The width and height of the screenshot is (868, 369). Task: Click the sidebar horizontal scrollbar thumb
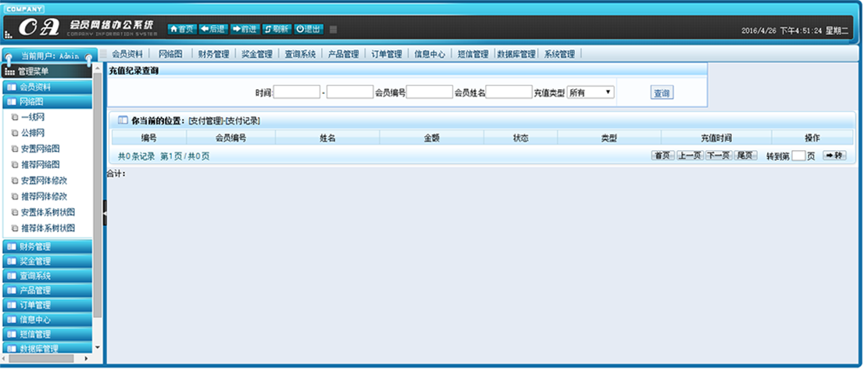pos(41,359)
